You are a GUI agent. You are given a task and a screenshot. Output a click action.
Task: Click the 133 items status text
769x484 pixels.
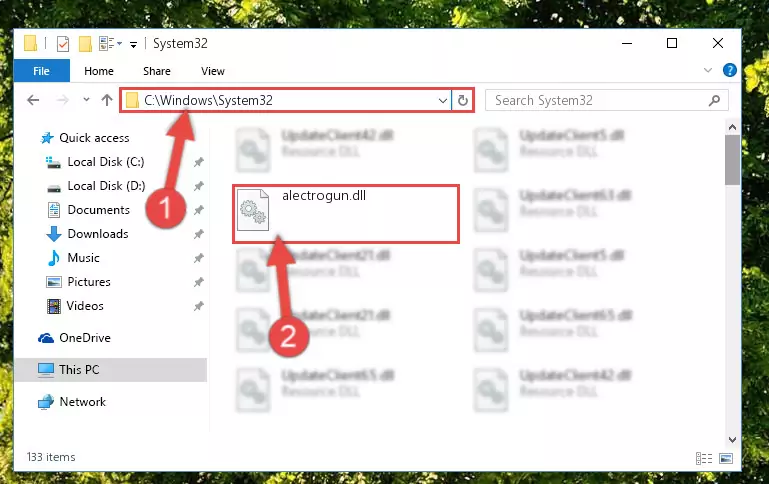coord(51,457)
